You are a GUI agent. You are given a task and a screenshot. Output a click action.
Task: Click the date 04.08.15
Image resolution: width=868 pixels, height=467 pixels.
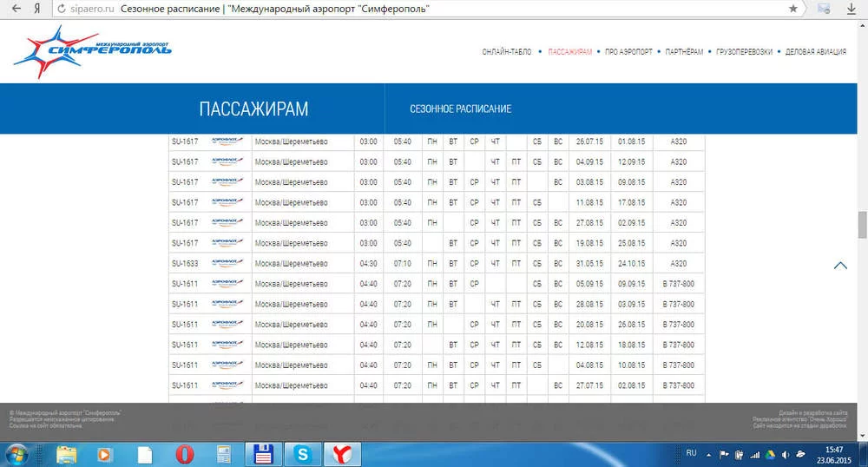589,365
